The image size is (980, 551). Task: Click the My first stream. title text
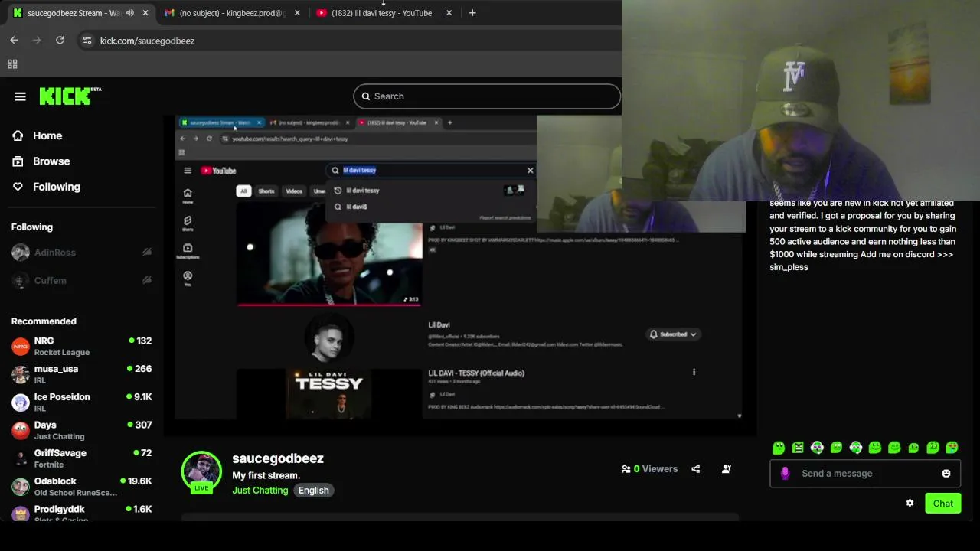266,475
